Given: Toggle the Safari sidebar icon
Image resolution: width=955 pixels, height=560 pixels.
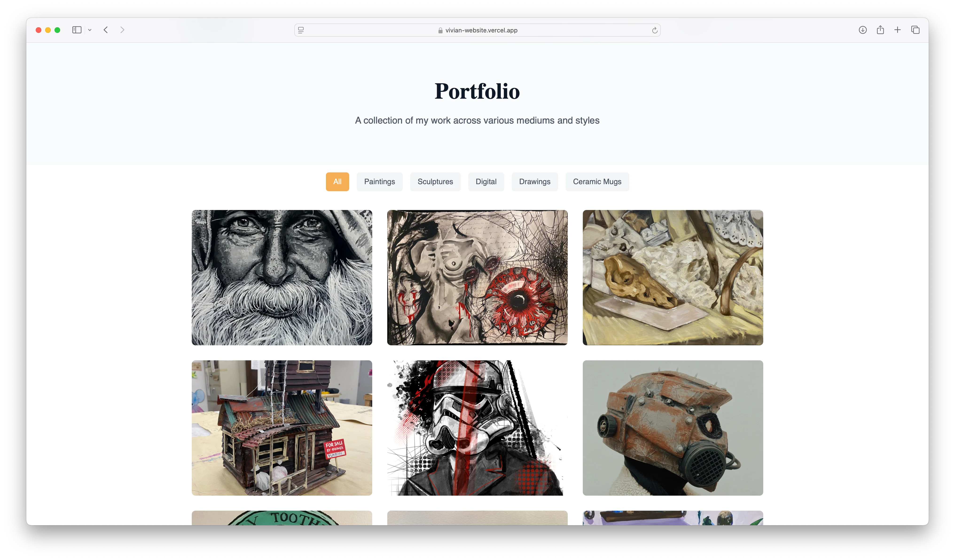Looking at the screenshot, I should [x=77, y=30].
